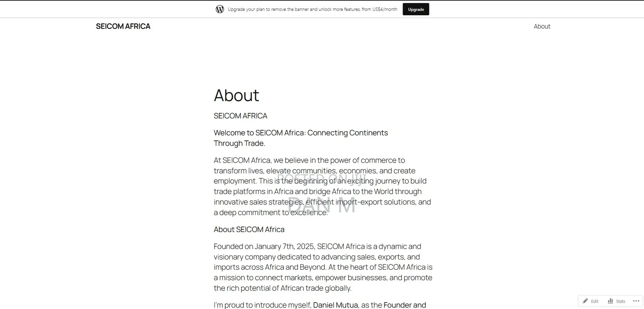The image size is (644, 309).
Task: Click the paragraph starting 'At SEICOM Africa, we believe'
Action: (x=322, y=186)
